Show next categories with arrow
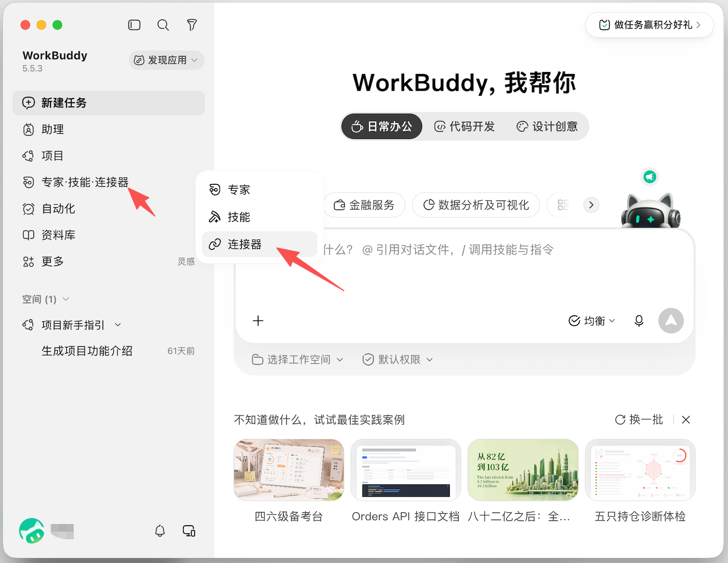This screenshot has width=728, height=563. (x=591, y=205)
